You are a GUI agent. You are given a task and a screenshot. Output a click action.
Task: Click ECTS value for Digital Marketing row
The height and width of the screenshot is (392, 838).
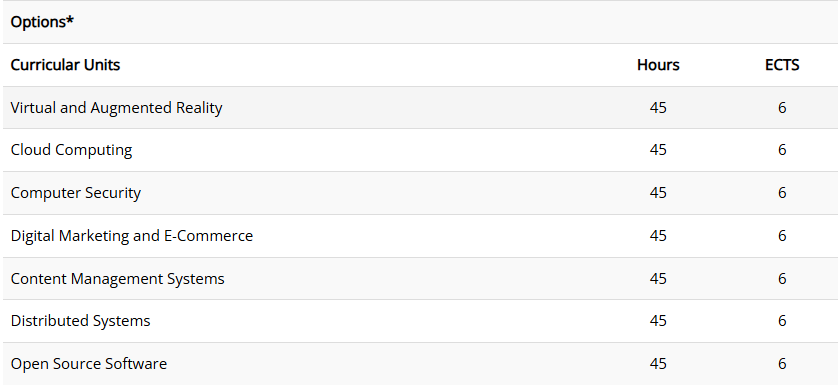(x=782, y=235)
